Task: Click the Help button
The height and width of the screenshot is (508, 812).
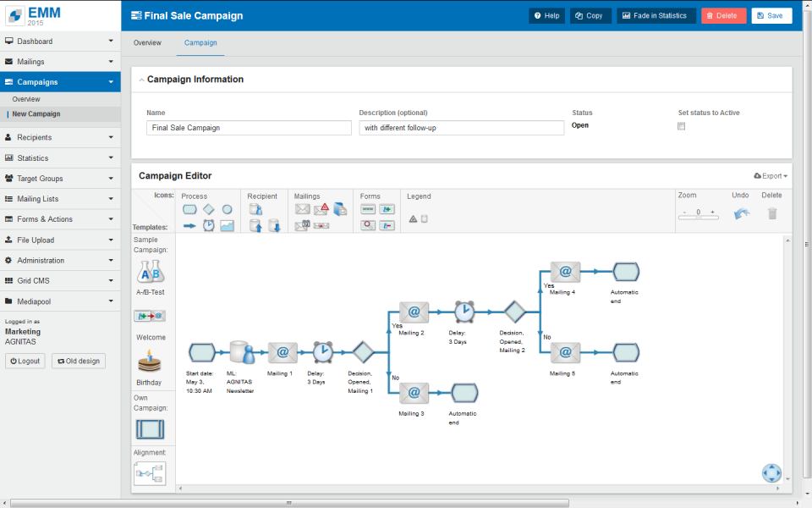Action: point(547,15)
